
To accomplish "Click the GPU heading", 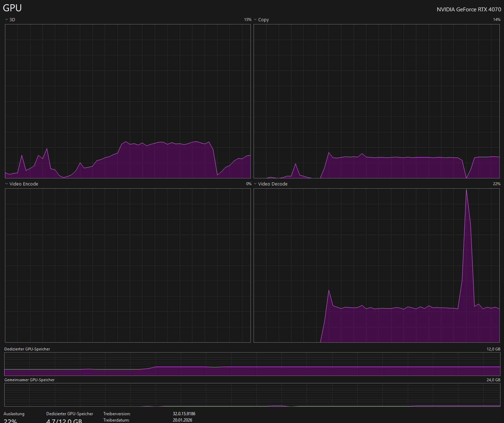I will pyautogui.click(x=12, y=8).
